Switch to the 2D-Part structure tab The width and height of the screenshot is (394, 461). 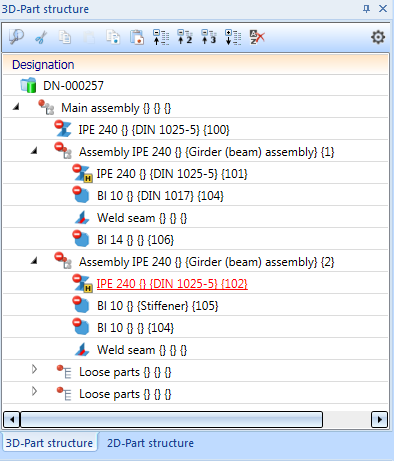tap(150, 443)
